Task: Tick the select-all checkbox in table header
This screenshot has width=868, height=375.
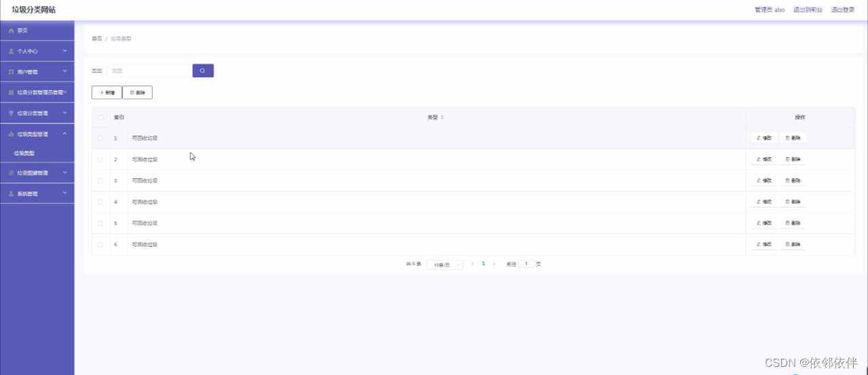Action: [x=101, y=117]
